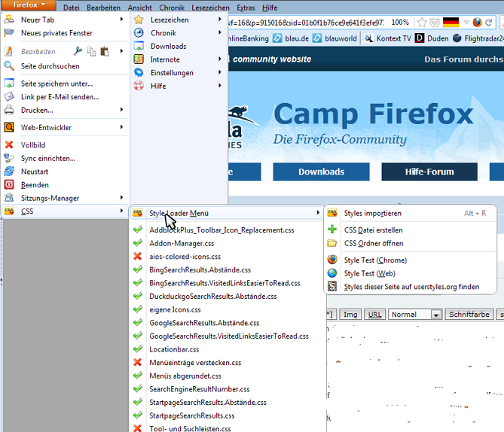Open the Ansicht menu
Screen dimensions: 504x432
(x=139, y=8)
